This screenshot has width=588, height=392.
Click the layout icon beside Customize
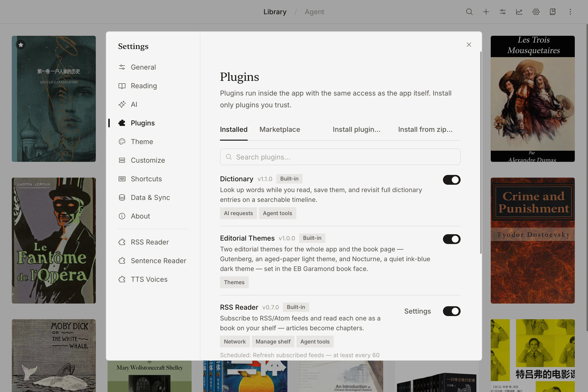[122, 160]
